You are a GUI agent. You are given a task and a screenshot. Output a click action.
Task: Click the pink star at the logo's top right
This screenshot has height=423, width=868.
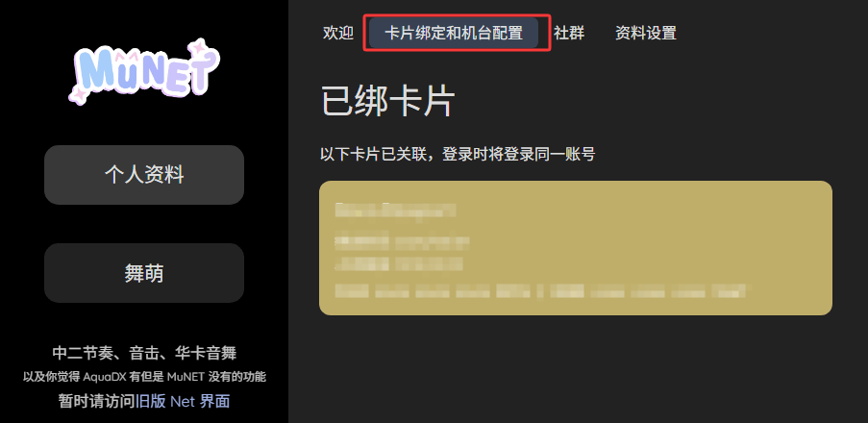coord(198,47)
